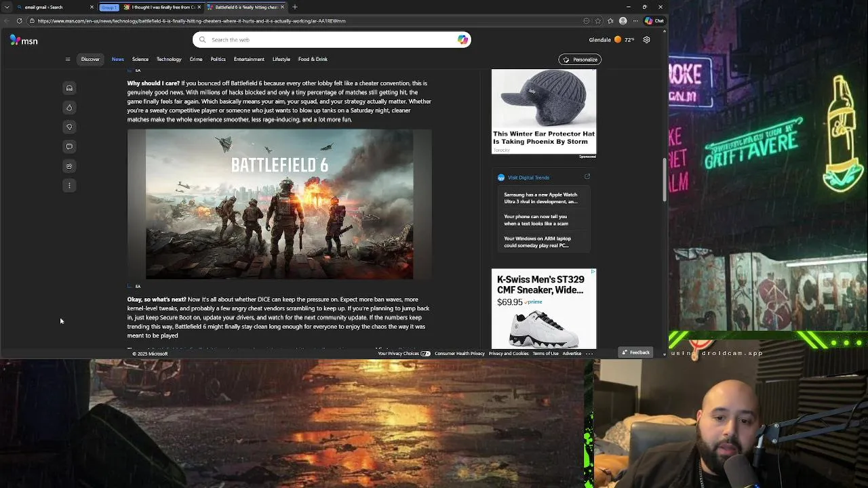Open the News navigation item
Viewport: 868px width, 488px height.
pos(118,60)
